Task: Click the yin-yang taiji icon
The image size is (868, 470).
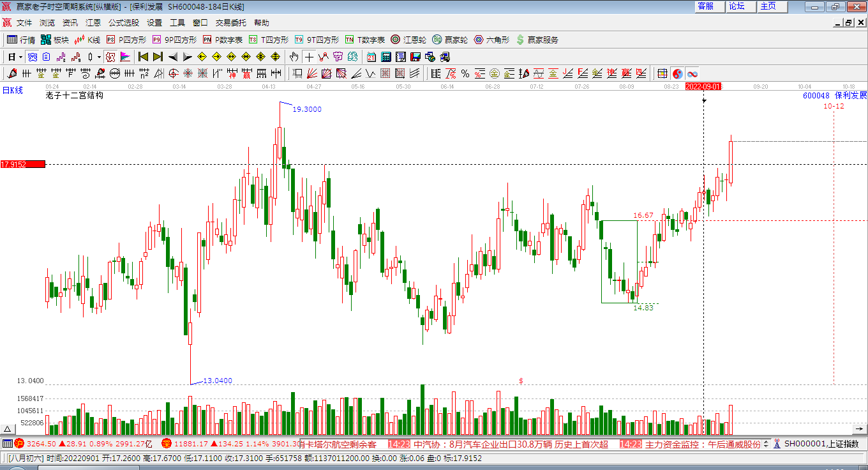Action: click(x=677, y=73)
